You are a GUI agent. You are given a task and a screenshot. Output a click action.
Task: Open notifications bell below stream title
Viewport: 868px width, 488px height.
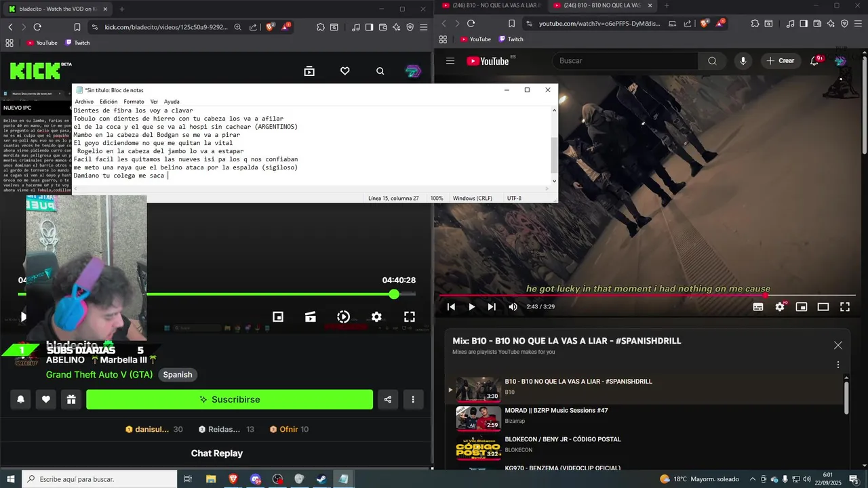20,399
